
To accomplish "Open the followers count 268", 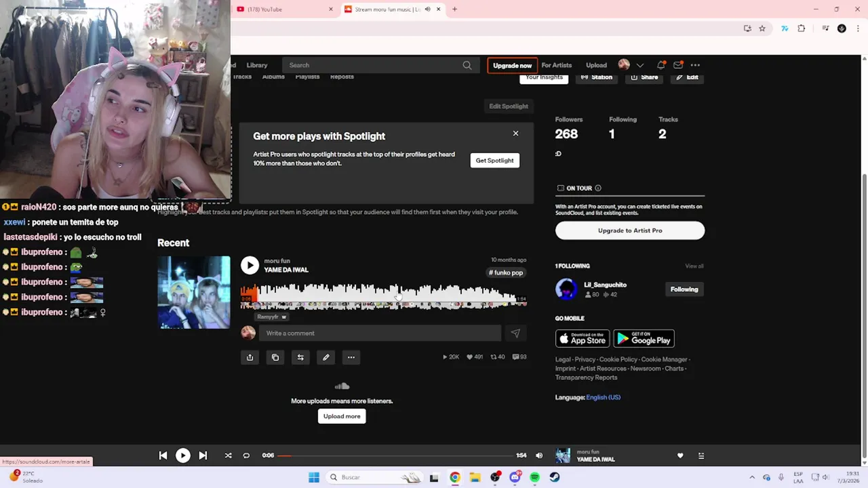I will 566,134.
